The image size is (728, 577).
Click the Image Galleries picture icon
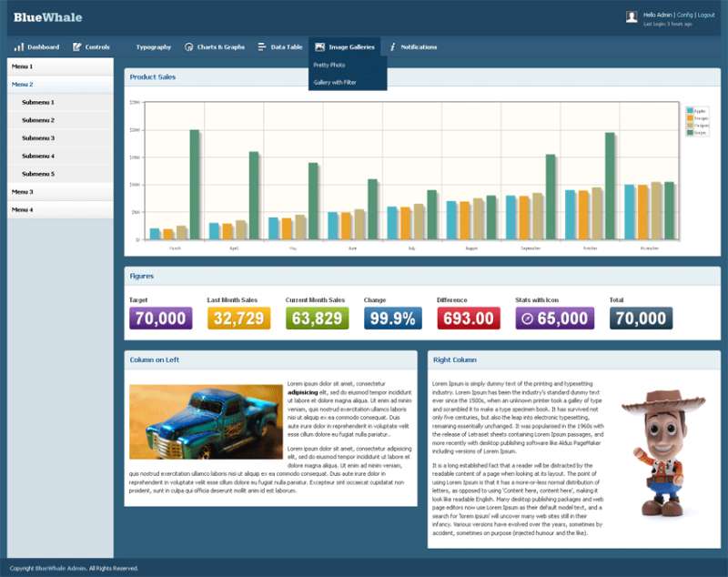coord(320,47)
